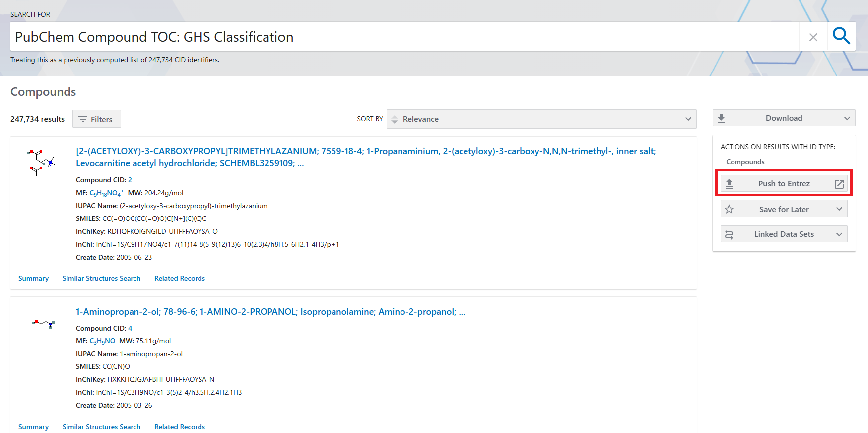Expand the Save for Later chevron

(x=839, y=209)
